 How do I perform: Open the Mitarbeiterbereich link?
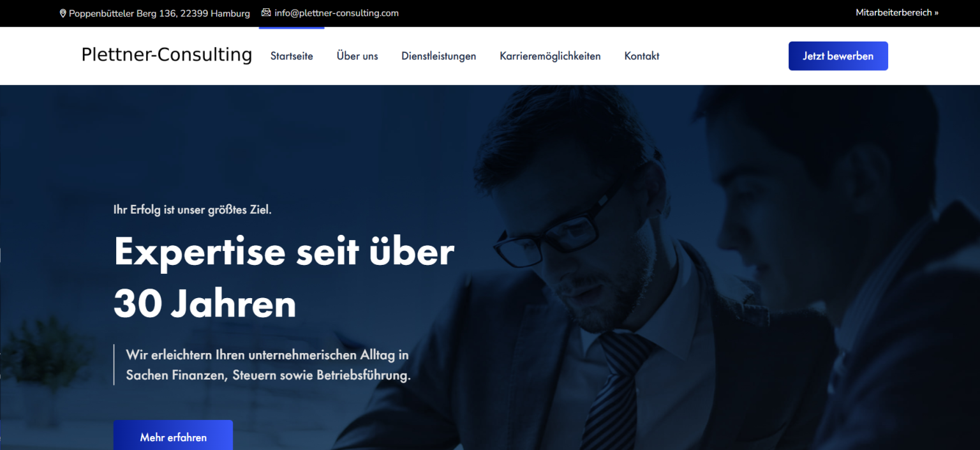[x=897, y=13]
